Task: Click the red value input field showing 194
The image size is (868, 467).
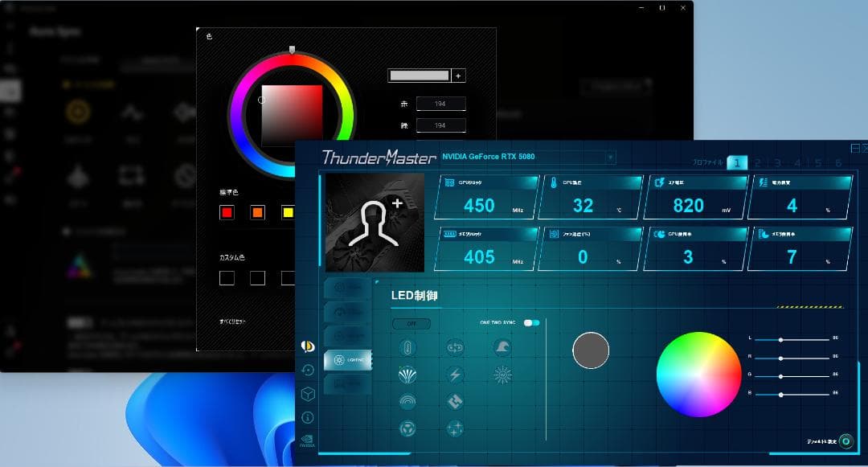Action: 441,104
